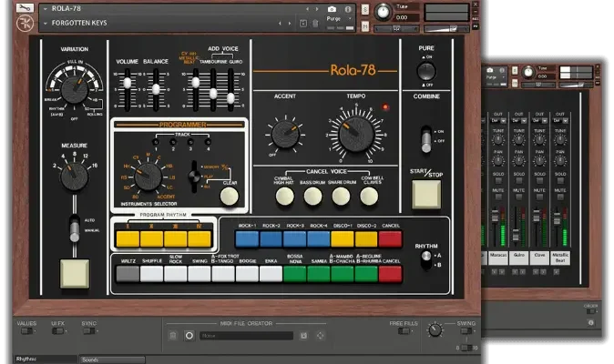Select the Waltz rhythm button
This screenshot has height=364, width=614.
tap(128, 273)
